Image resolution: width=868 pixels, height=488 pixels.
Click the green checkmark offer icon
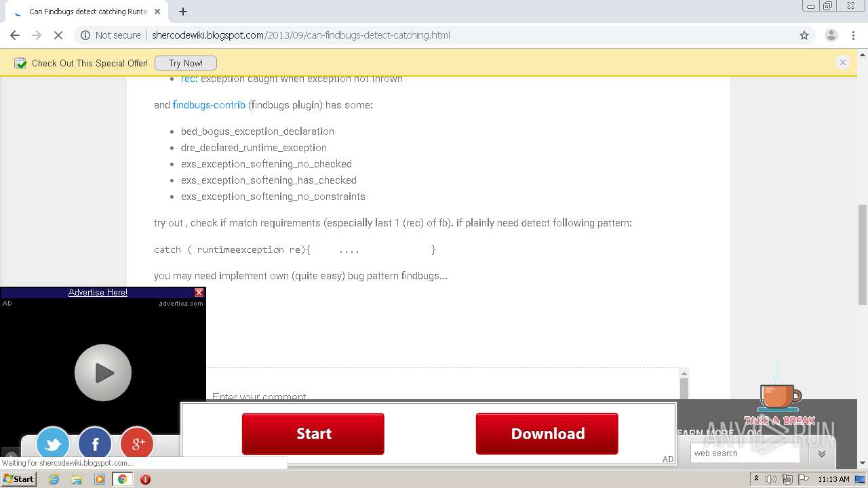tap(20, 63)
